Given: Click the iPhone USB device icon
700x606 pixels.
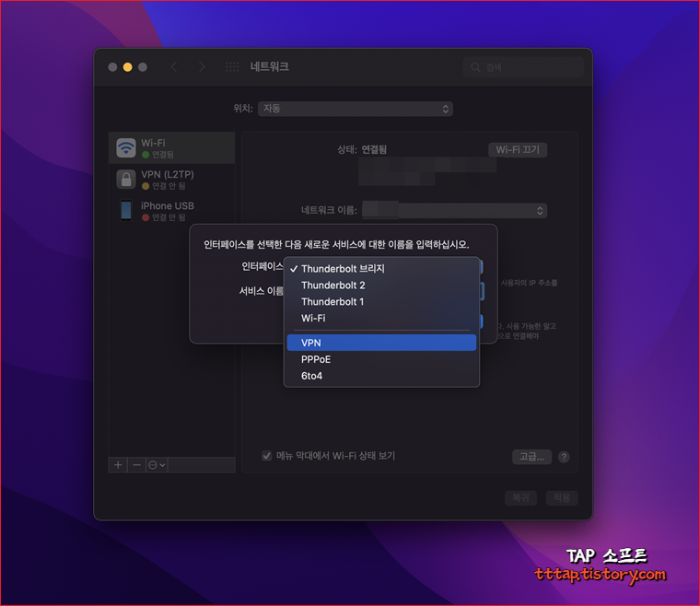Looking at the screenshot, I should pos(126,211).
